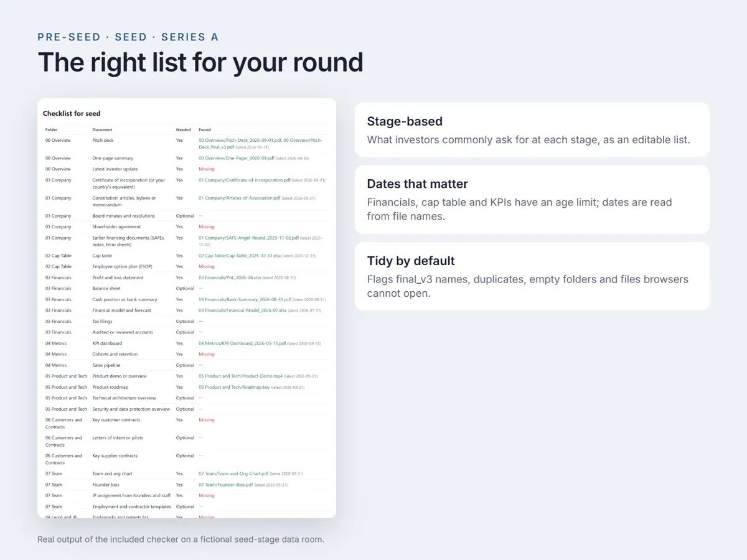Open the One-Pager_2026-09.pdf link

pos(237,158)
